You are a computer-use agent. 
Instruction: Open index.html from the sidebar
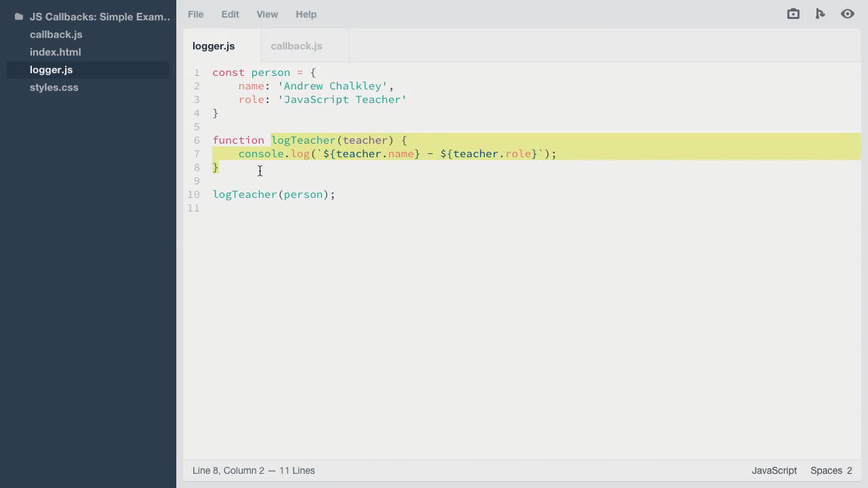click(x=55, y=52)
